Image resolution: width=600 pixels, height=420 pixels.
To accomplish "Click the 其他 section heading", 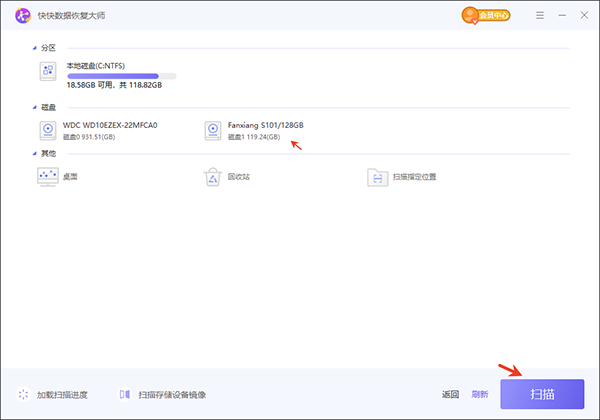I will [x=49, y=154].
